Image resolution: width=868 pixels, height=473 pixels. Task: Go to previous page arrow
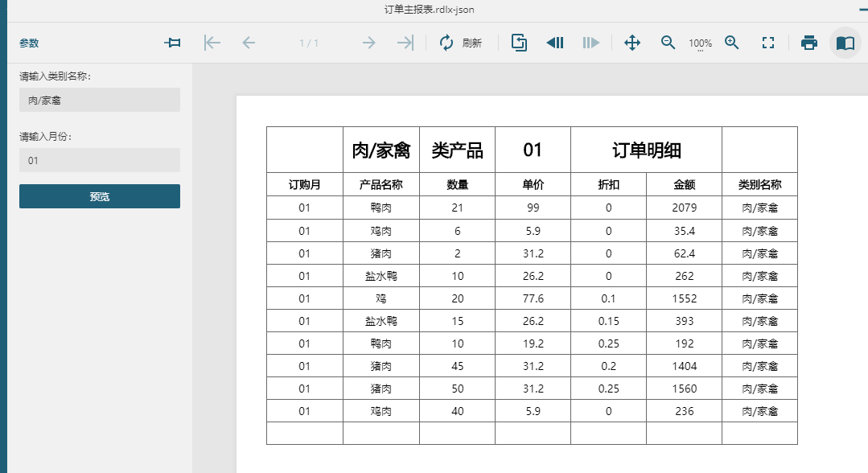coord(249,43)
